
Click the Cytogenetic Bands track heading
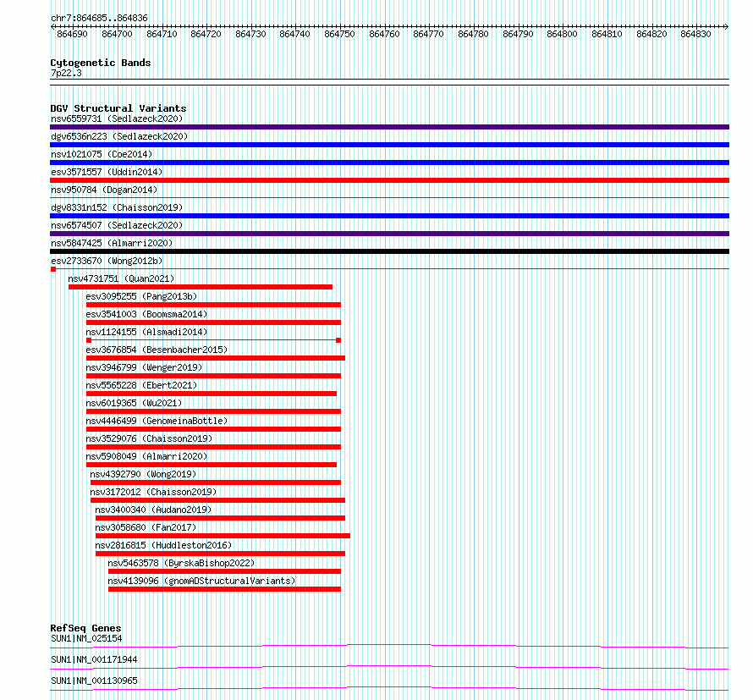(x=101, y=63)
